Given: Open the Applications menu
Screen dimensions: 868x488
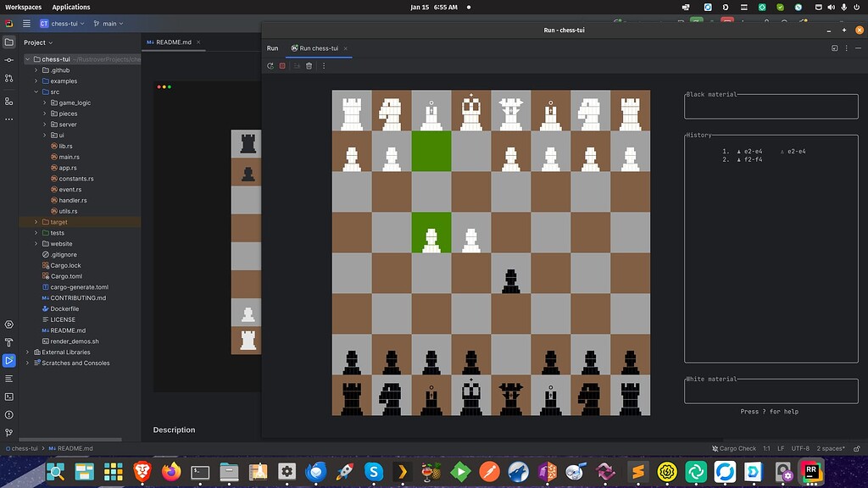Looking at the screenshot, I should tap(70, 7).
